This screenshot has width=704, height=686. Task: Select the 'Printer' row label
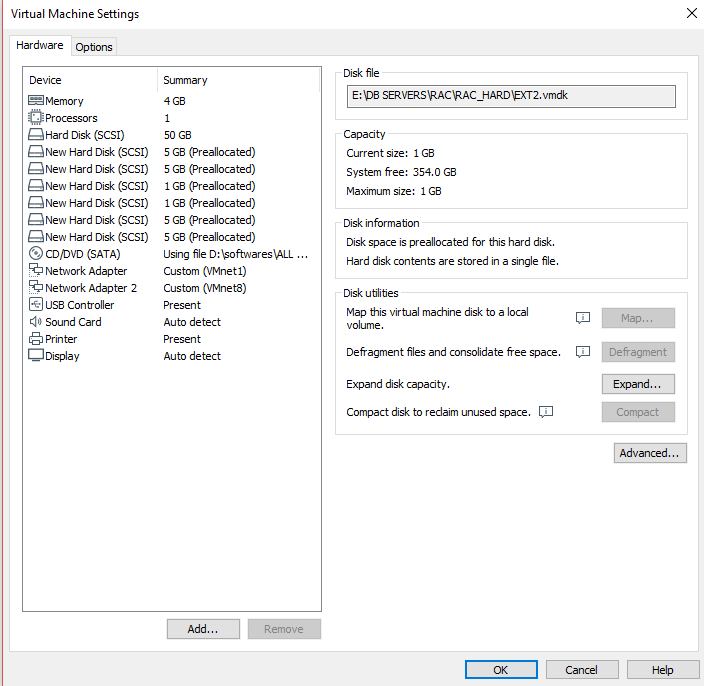click(x=61, y=339)
